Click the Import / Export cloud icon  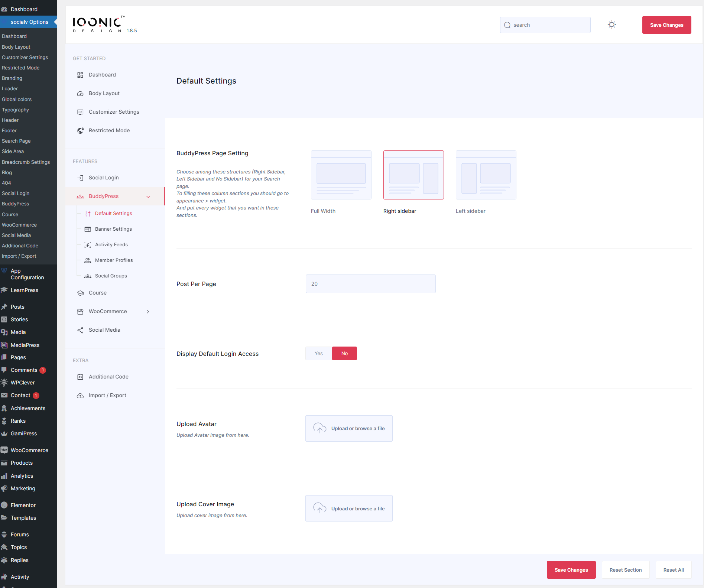pyautogui.click(x=80, y=396)
